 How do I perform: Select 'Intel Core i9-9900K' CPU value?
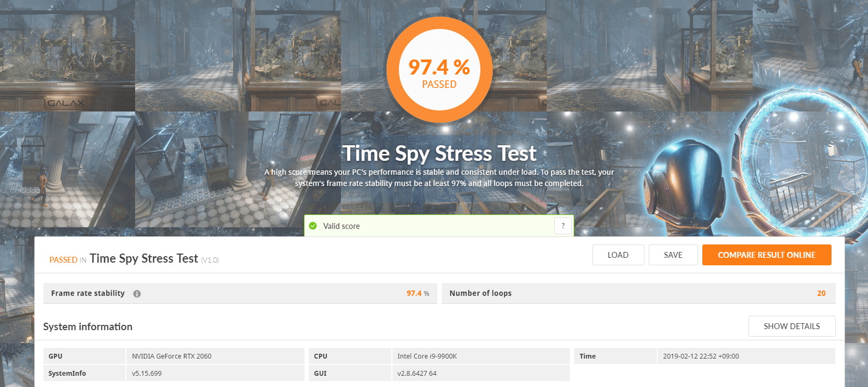427,356
